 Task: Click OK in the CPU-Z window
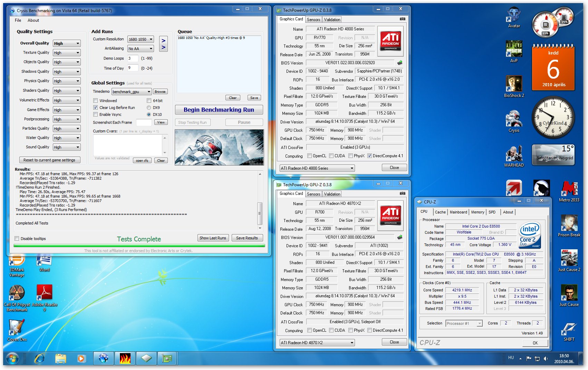[x=535, y=343]
